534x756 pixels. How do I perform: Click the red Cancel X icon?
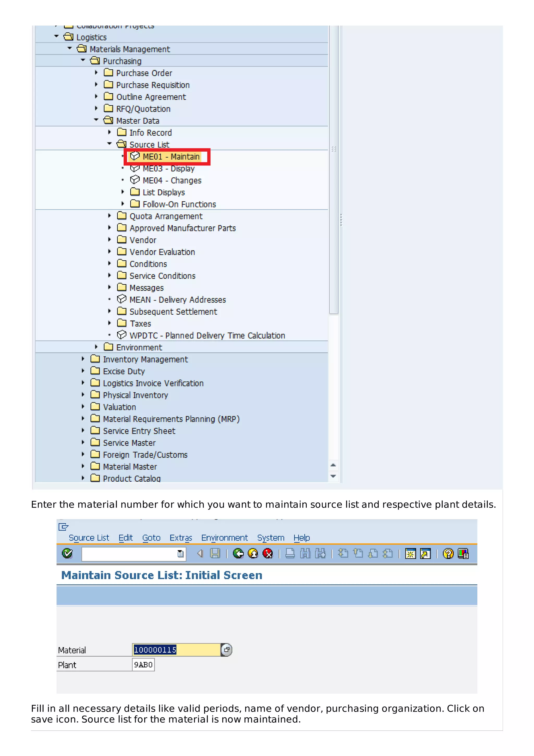click(268, 554)
